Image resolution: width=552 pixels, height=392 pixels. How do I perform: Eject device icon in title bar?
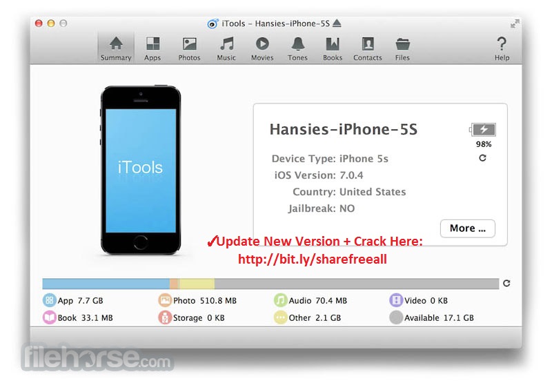pos(337,23)
